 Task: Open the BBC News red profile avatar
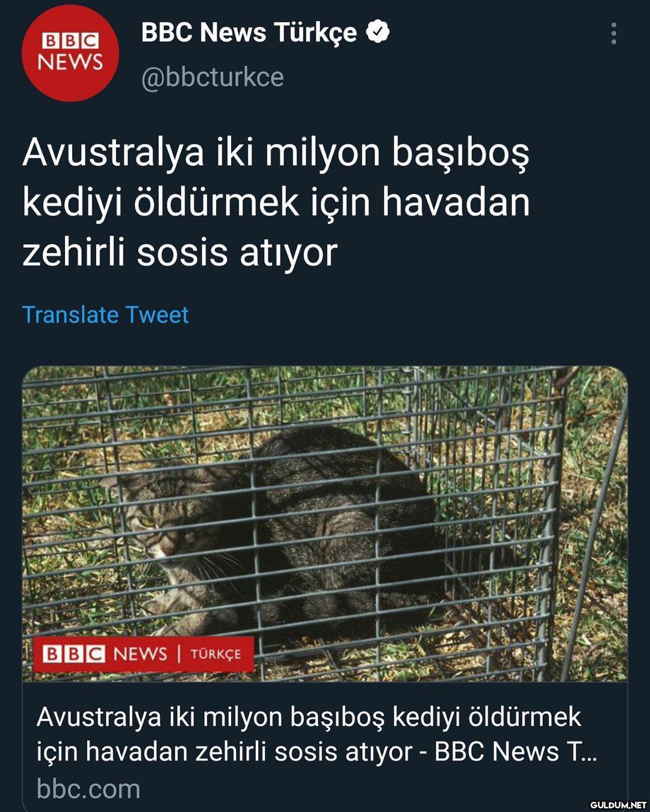click(x=70, y=53)
